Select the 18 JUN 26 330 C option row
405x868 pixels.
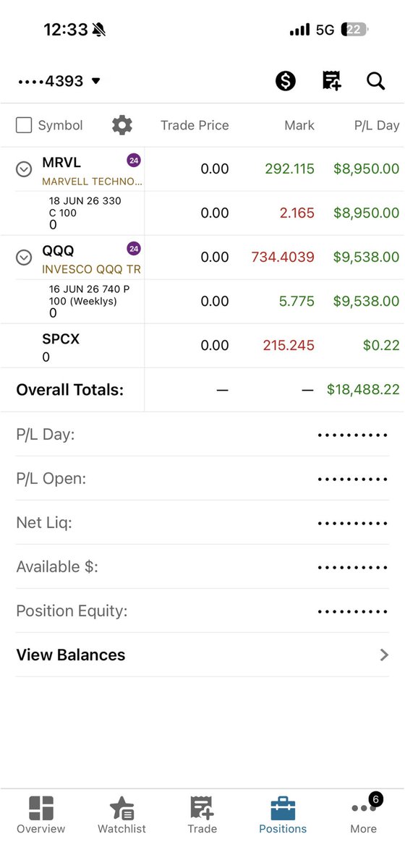(202, 213)
